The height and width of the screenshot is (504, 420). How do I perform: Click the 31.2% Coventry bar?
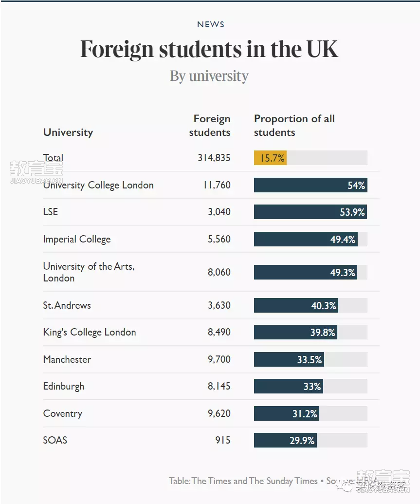287,413
